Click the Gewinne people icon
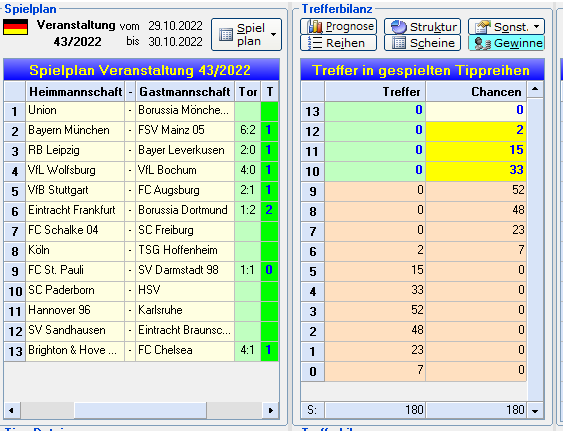Image resolution: width=563 pixels, height=431 pixels. pyautogui.click(x=482, y=43)
